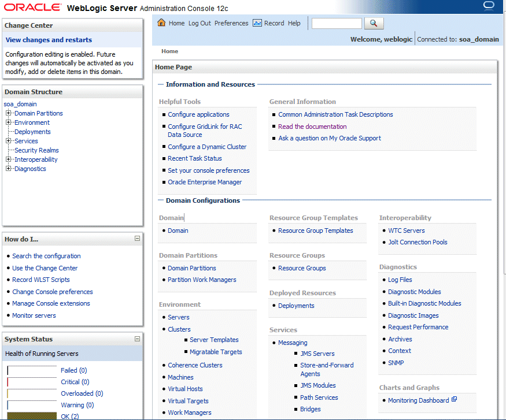
Task: Open Configure a Dynamic Cluster link
Action: pos(207,147)
